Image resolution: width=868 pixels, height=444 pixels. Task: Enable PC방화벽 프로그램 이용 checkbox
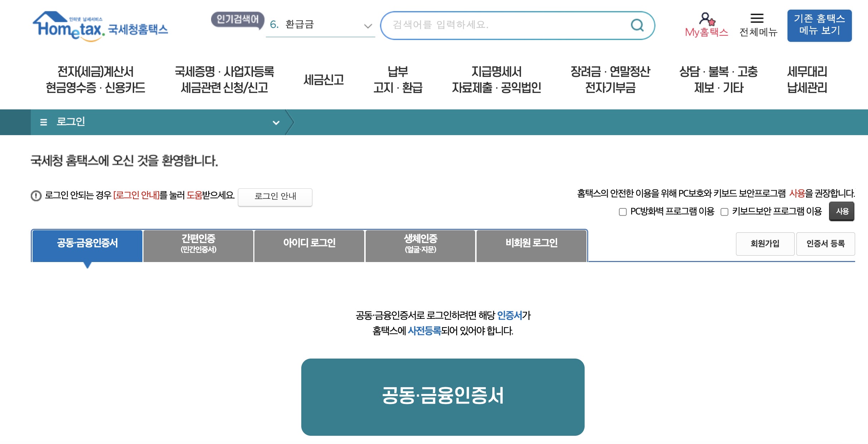pyautogui.click(x=623, y=212)
